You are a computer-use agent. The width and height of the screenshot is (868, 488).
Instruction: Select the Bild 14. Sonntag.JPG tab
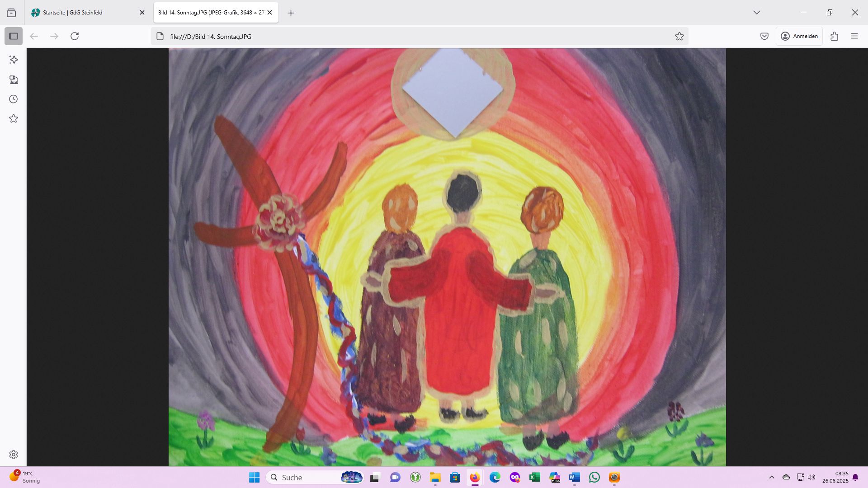pyautogui.click(x=216, y=13)
